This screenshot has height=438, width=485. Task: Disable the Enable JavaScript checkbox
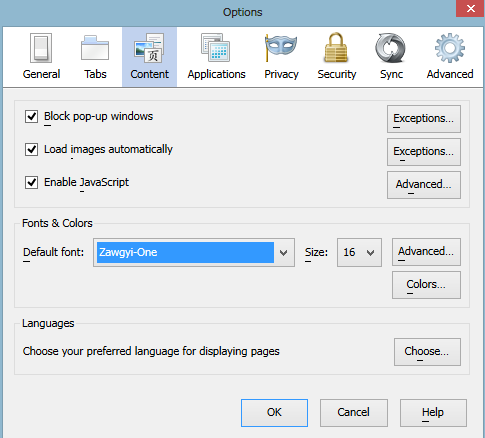tap(31, 183)
